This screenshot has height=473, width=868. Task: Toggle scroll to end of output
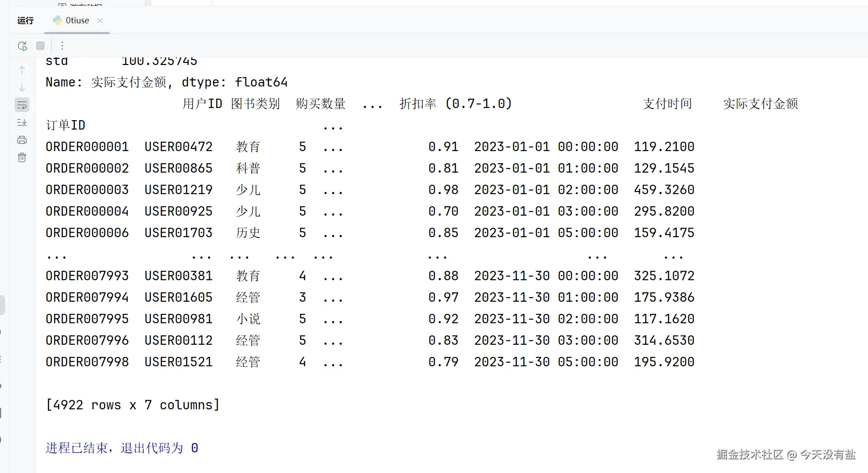[x=22, y=122]
